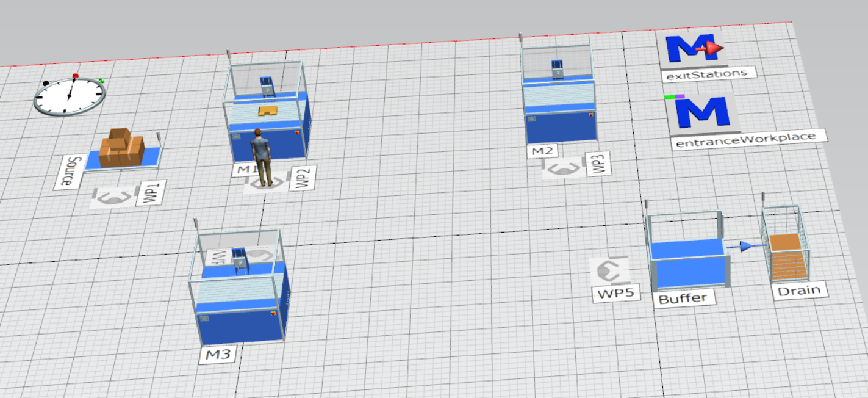Select the worker standing at M1
This screenshot has height=398, width=868.
(x=263, y=156)
